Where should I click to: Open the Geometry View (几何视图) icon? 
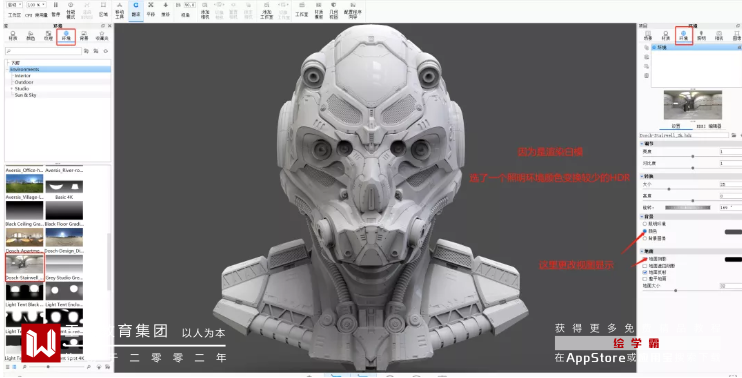pos(334,9)
